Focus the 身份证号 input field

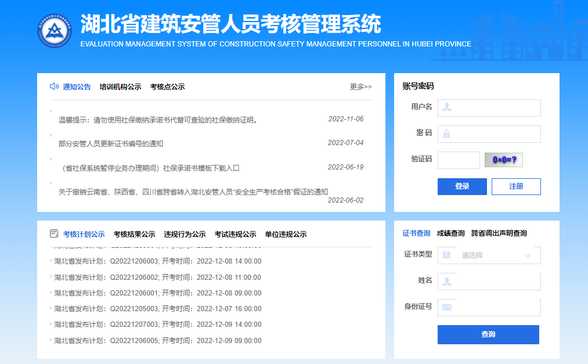coord(489,307)
